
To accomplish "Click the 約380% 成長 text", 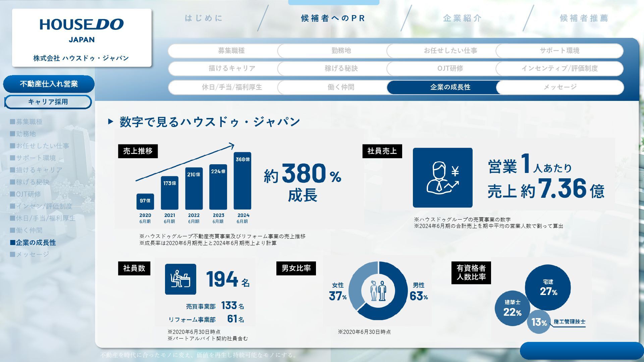I will tap(303, 183).
